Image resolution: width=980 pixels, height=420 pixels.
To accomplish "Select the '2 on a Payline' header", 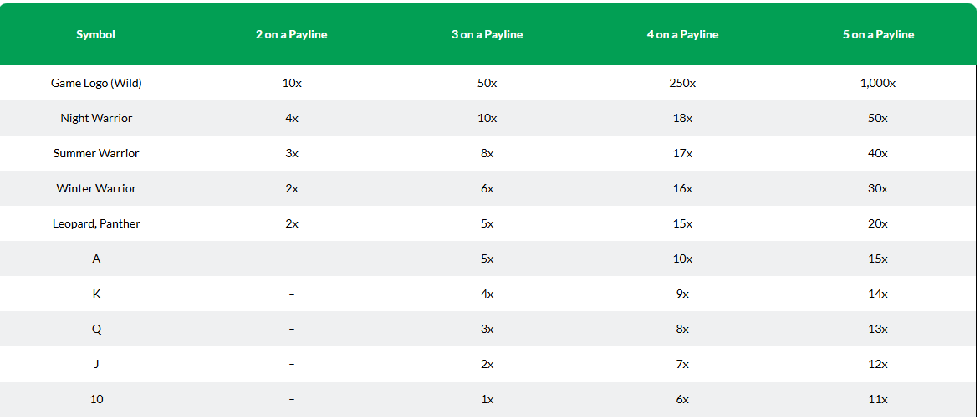I will [291, 35].
